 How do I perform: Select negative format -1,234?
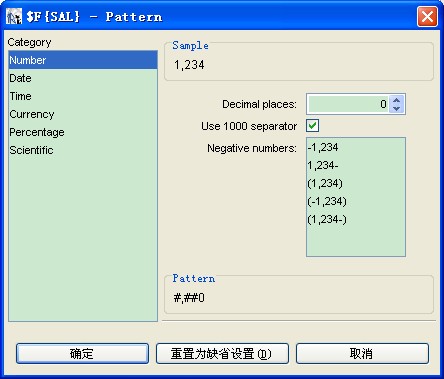coord(356,147)
